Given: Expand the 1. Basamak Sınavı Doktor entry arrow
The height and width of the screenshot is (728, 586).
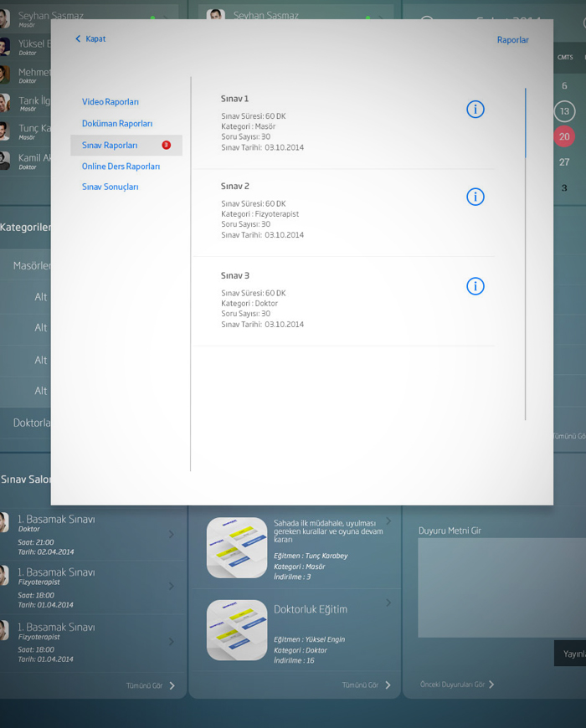Looking at the screenshot, I should pos(172,535).
